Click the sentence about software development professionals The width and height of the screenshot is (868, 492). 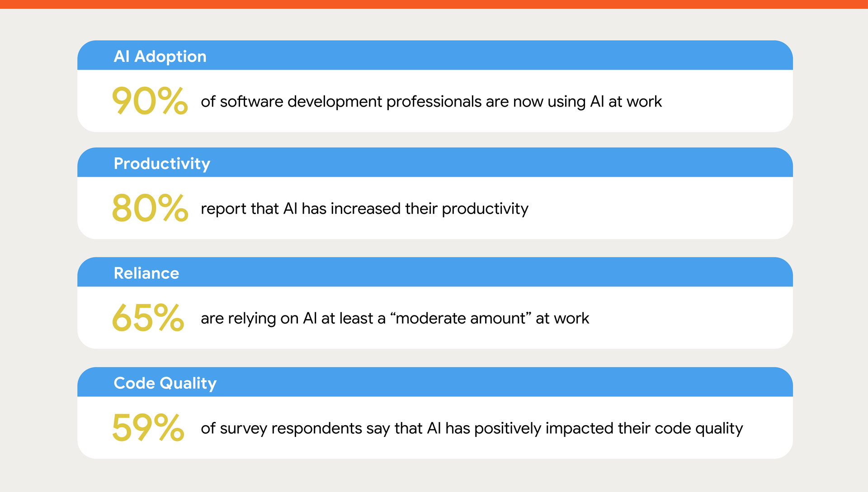pyautogui.click(x=431, y=102)
